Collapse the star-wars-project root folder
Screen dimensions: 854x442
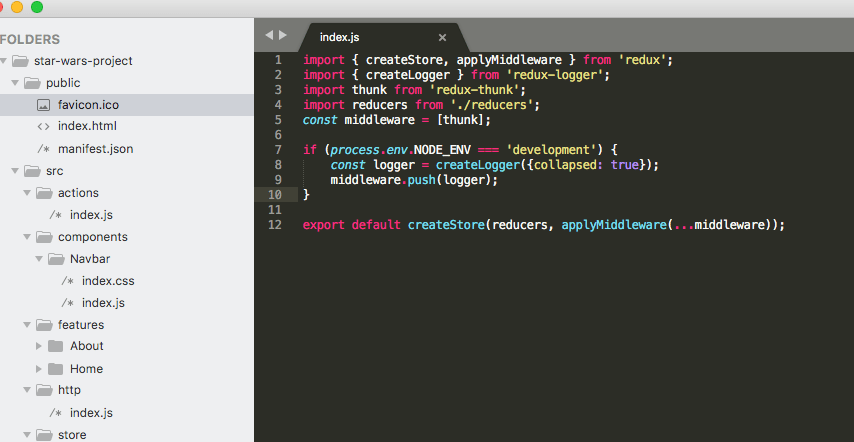(4, 61)
